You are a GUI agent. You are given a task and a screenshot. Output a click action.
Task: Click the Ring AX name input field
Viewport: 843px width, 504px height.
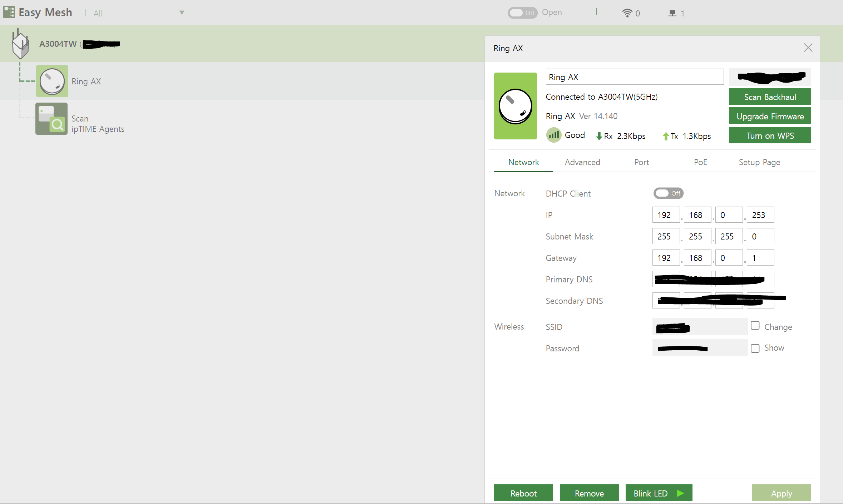(x=634, y=77)
